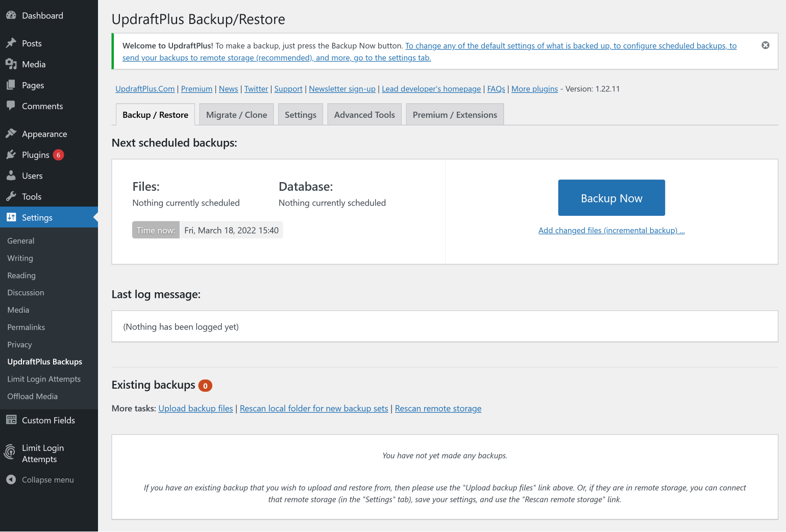Click Rescan local folder for new backup sets
The height and width of the screenshot is (532, 786).
[x=314, y=409]
